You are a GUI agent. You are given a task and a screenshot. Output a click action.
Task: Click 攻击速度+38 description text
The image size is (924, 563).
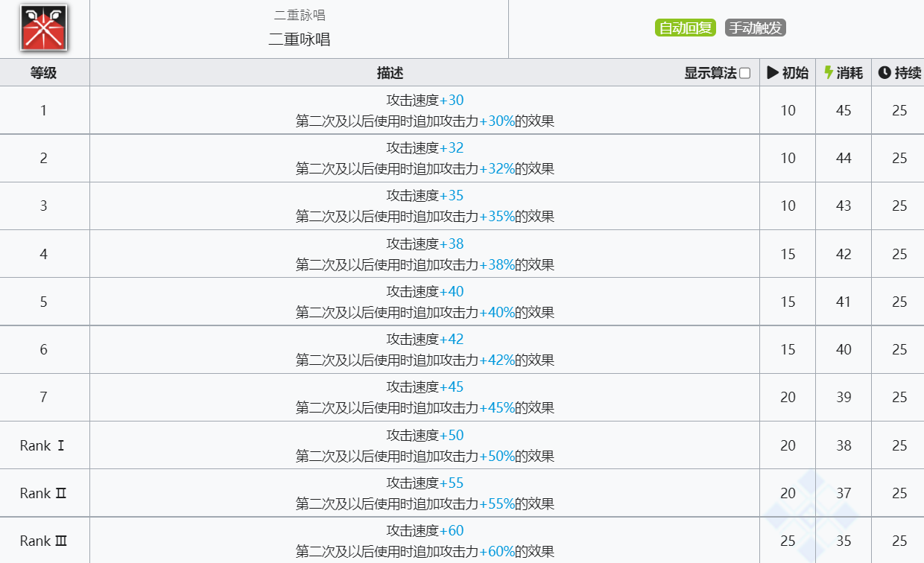point(425,244)
